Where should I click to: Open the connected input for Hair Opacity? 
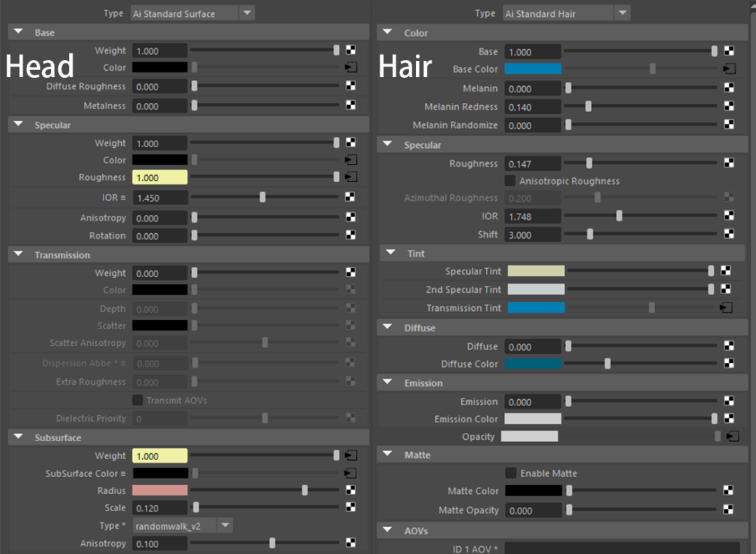(733, 436)
